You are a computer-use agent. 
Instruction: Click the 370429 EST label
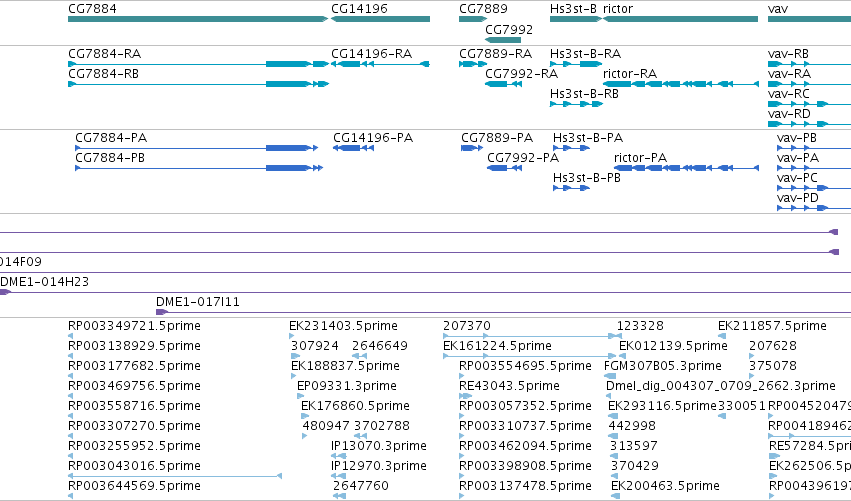(x=635, y=466)
